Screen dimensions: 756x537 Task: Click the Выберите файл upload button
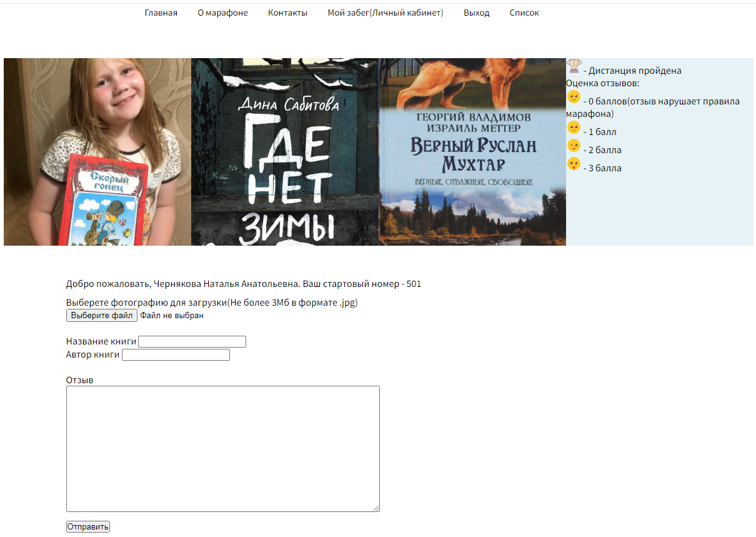(102, 316)
